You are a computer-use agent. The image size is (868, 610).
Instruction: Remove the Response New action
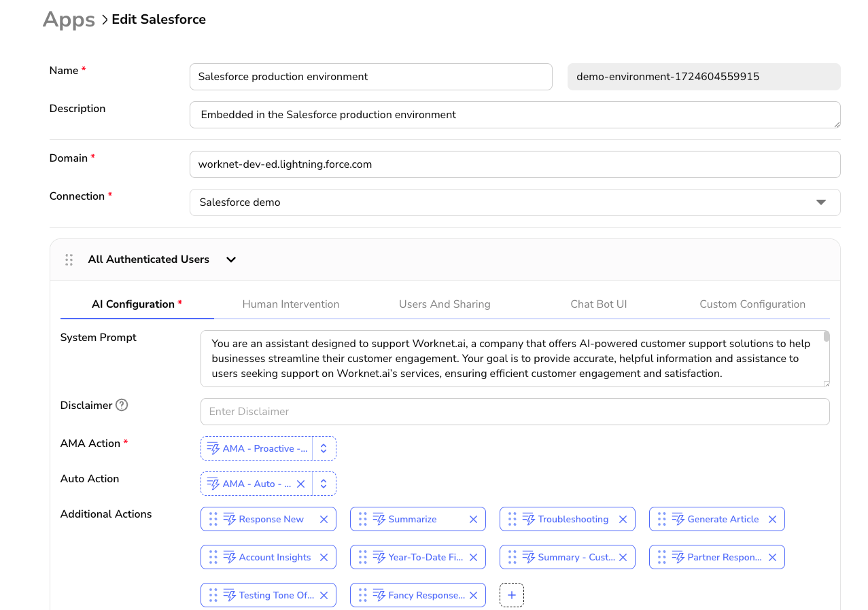324,519
